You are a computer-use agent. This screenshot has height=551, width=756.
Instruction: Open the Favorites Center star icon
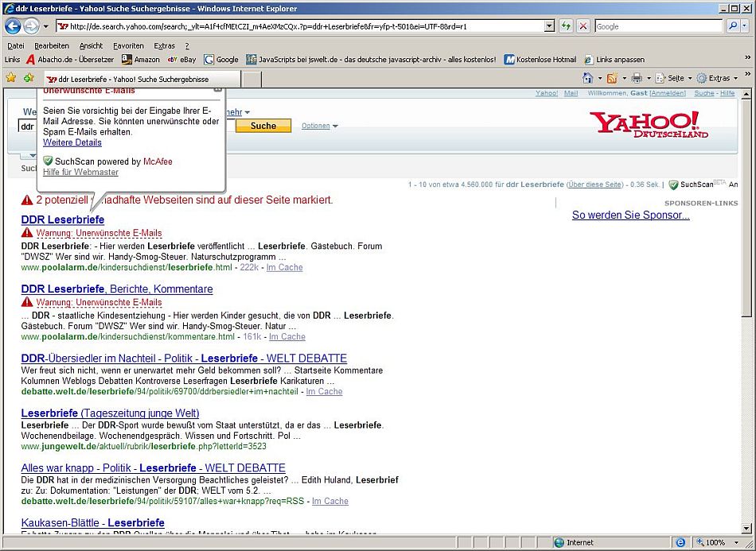tap(10, 78)
